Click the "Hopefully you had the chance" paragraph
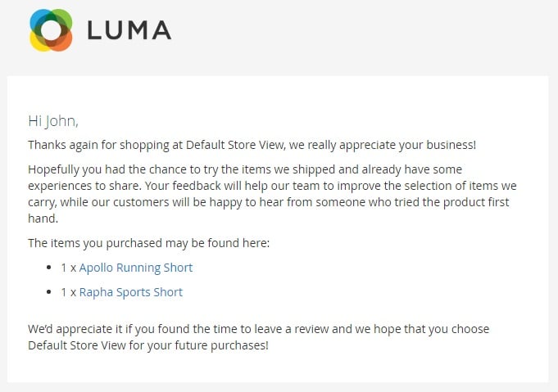 click(x=272, y=194)
